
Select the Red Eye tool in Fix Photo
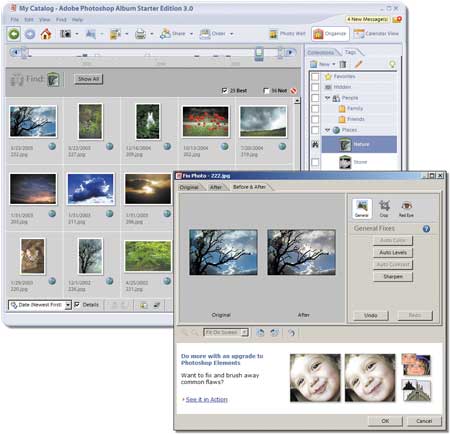click(406, 208)
